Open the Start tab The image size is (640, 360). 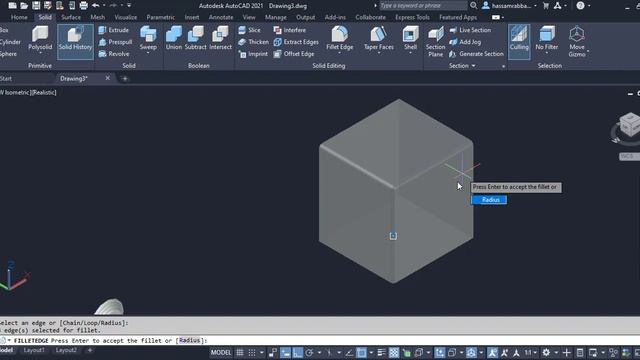7,78
